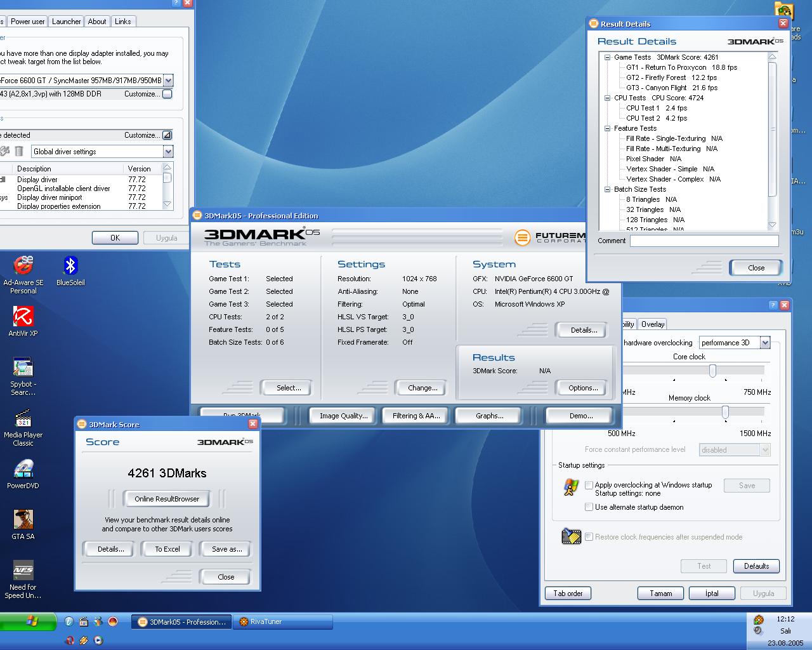Screen dimensions: 812x650
Task: Open Windows Media Player quick launch icon
Action: point(98,640)
